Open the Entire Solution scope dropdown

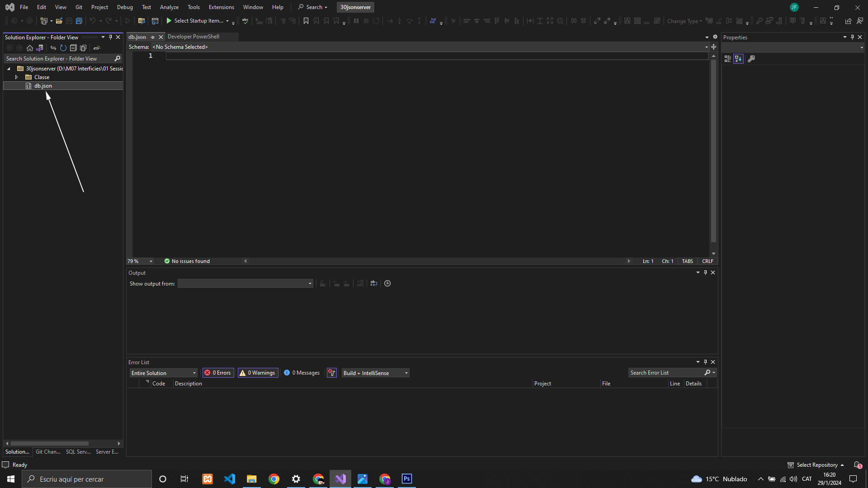163,373
